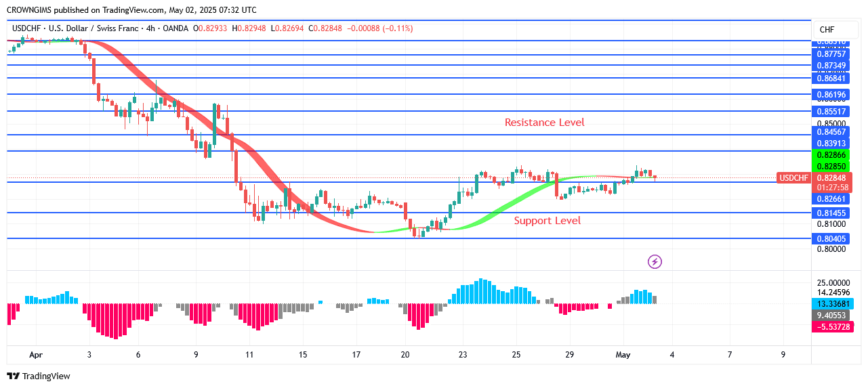Viewport: 868px width, 388px height.
Task: Click the 0.81455 blue price label
Action: pos(831,213)
